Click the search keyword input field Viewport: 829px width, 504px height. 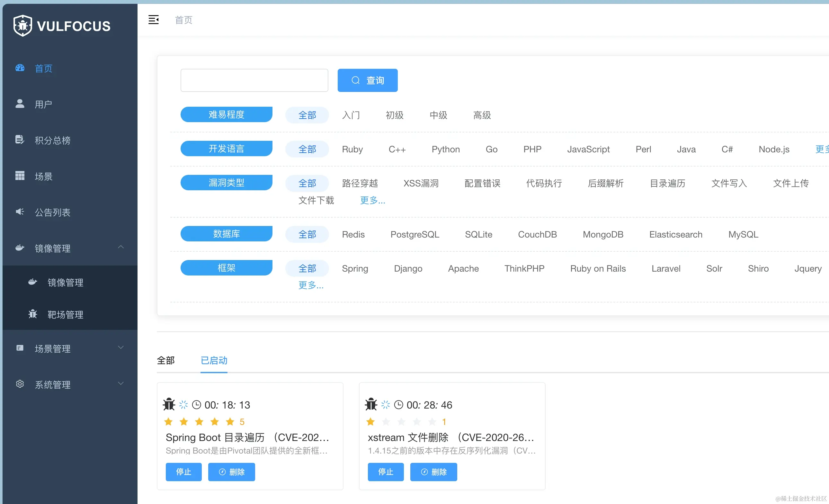pyautogui.click(x=254, y=80)
